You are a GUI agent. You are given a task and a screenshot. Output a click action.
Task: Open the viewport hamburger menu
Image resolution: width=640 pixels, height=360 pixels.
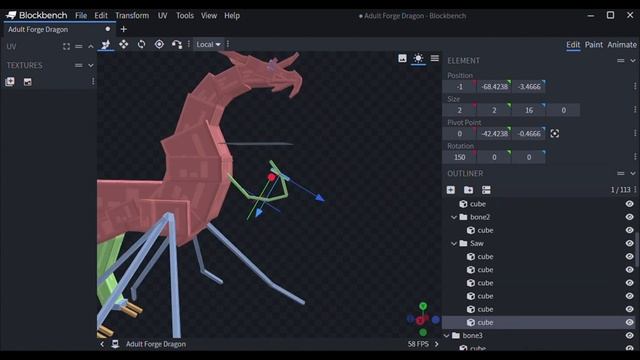click(435, 58)
